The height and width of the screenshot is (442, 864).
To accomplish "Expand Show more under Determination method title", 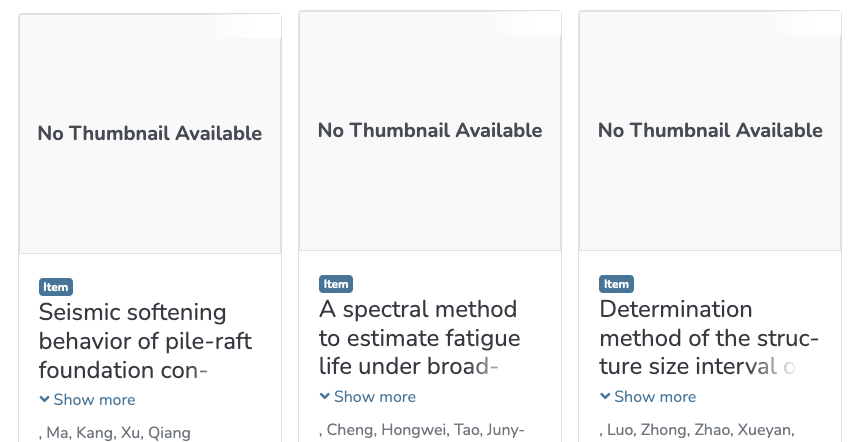I will pos(648,397).
